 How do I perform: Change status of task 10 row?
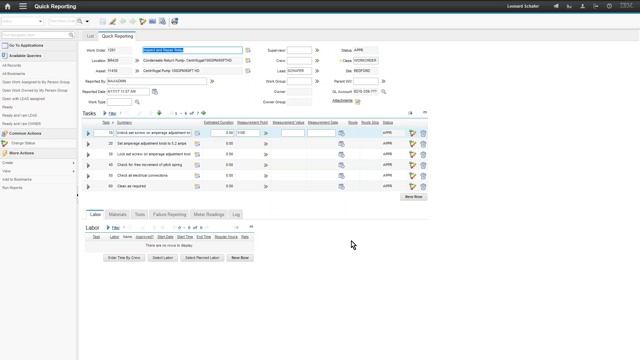(413, 133)
